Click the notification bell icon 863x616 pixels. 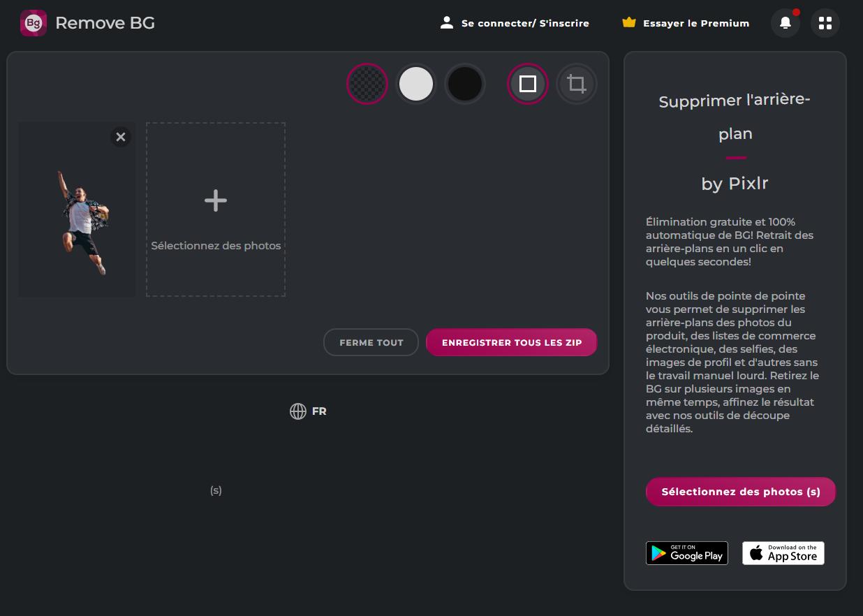(785, 22)
